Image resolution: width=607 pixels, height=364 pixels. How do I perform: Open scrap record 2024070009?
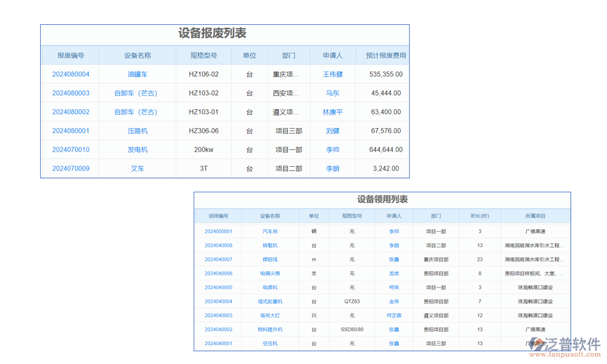coord(70,168)
